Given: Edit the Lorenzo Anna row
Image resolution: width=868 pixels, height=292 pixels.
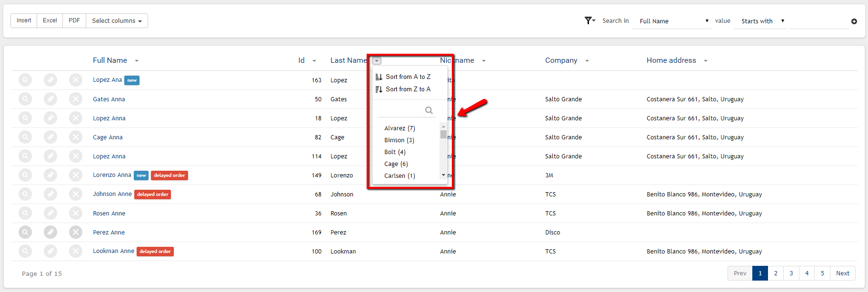Looking at the screenshot, I should tap(50, 175).
